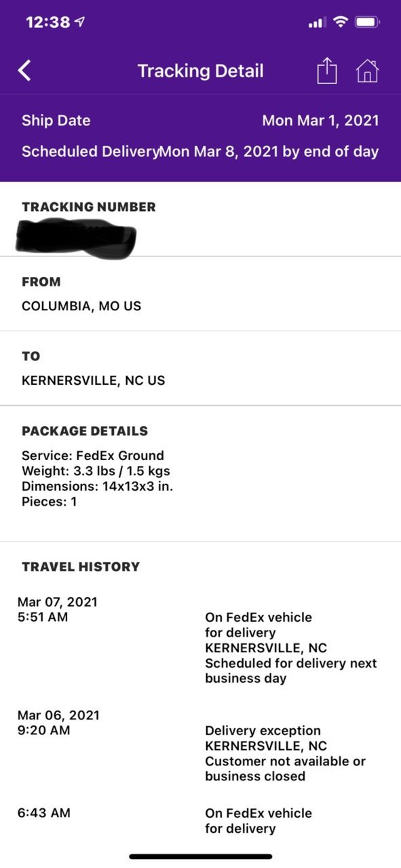Tap the 12:38 clock in status bar

[47, 22]
